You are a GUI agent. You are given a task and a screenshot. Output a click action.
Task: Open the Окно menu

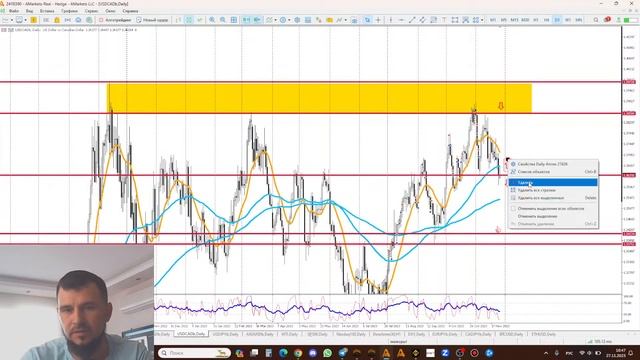pyautogui.click(x=110, y=11)
